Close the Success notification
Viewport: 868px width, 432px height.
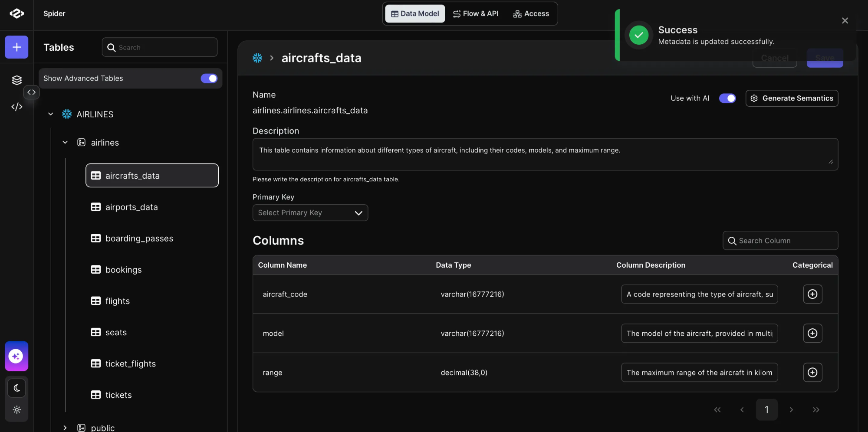[x=845, y=20]
